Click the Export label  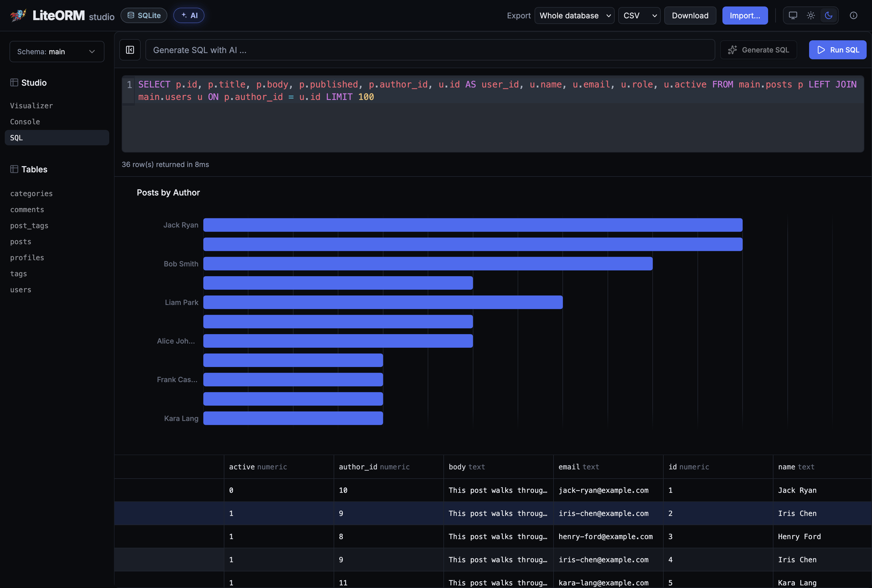[519, 15]
